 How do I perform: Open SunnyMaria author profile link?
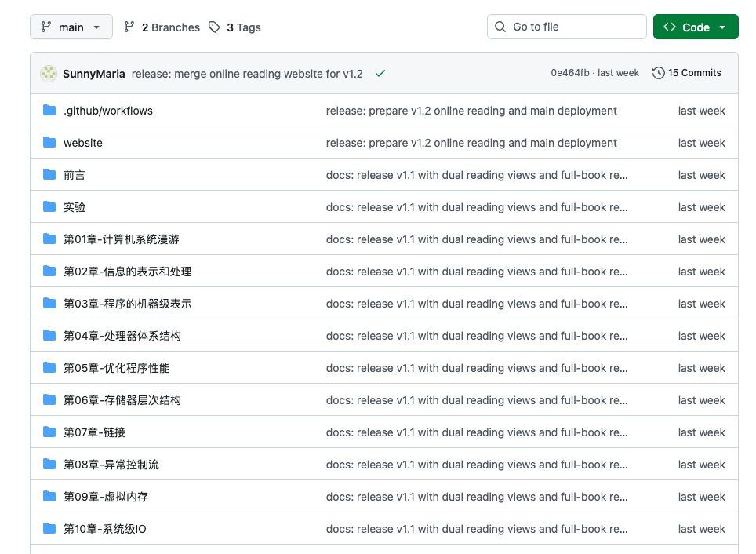click(x=94, y=74)
